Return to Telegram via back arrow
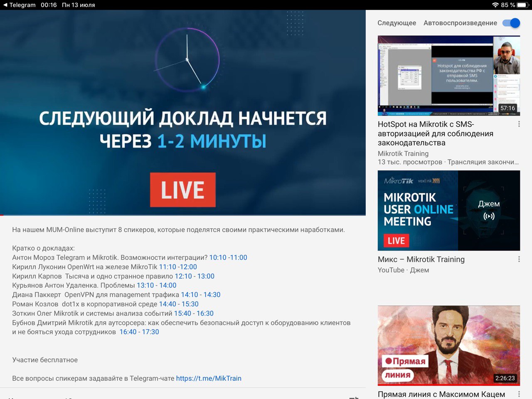Screen dimensions: 532x399 (19, 5)
